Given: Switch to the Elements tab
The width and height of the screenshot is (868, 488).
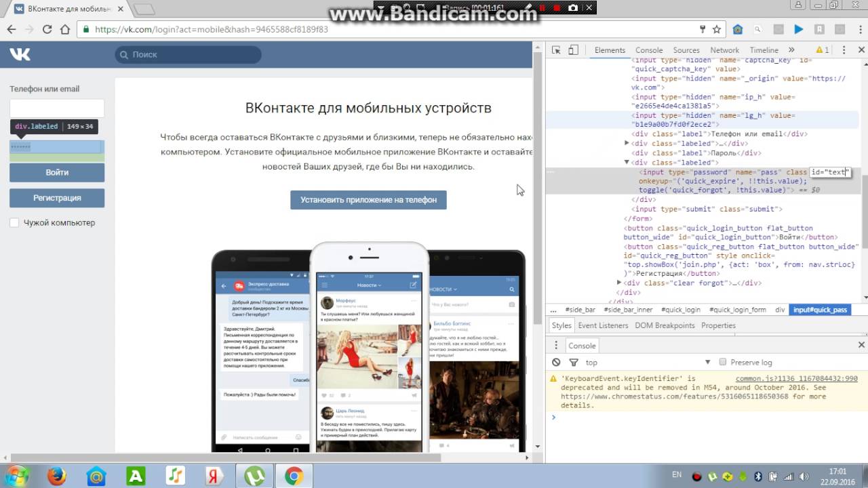Looking at the screenshot, I should tap(610, 50).
